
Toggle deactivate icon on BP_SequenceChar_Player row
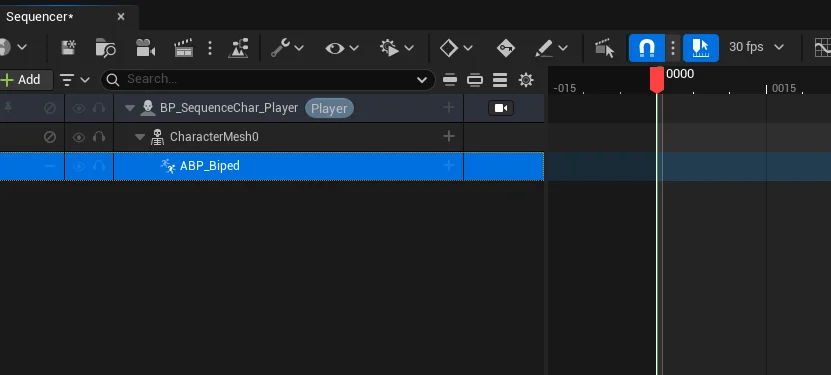coord(50,109)
